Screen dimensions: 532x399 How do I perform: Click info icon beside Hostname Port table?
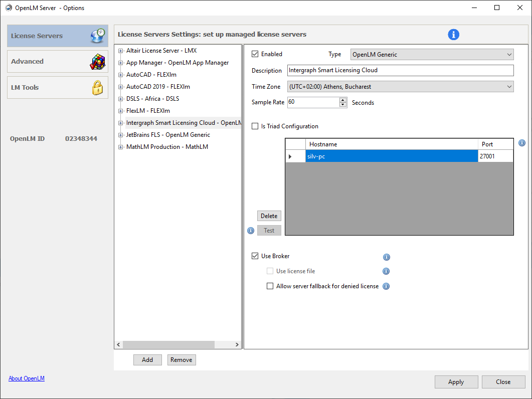[x=521, y=143]
